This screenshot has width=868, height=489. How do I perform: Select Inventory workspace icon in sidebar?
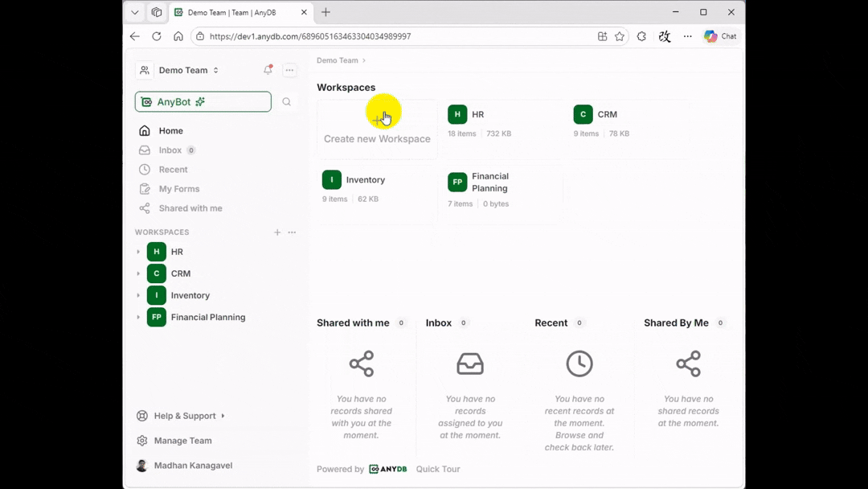coord(157,295)
